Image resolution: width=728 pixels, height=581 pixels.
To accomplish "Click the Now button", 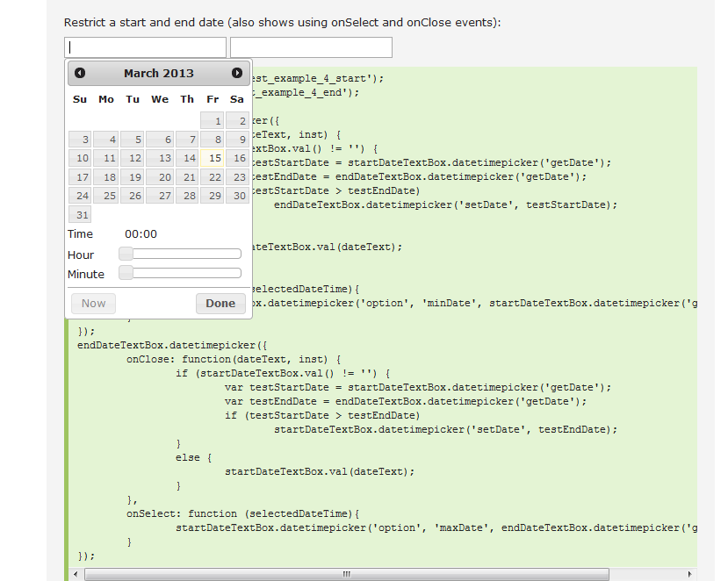I will [x=93, y=304].
